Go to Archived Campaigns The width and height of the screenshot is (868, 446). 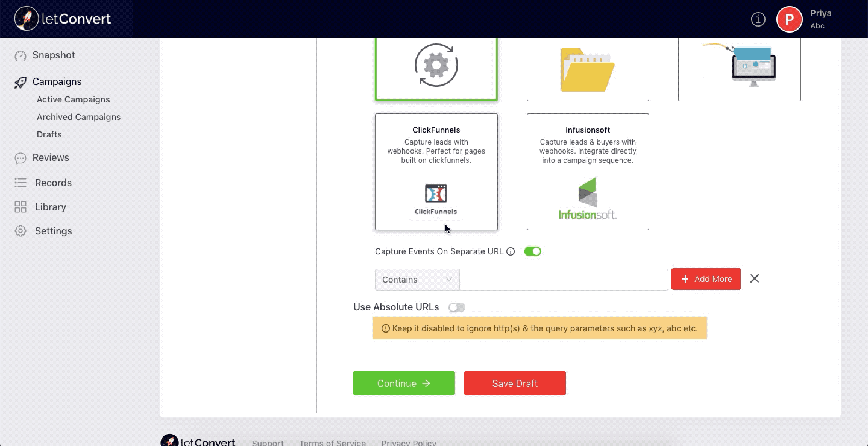pos(78,117)
